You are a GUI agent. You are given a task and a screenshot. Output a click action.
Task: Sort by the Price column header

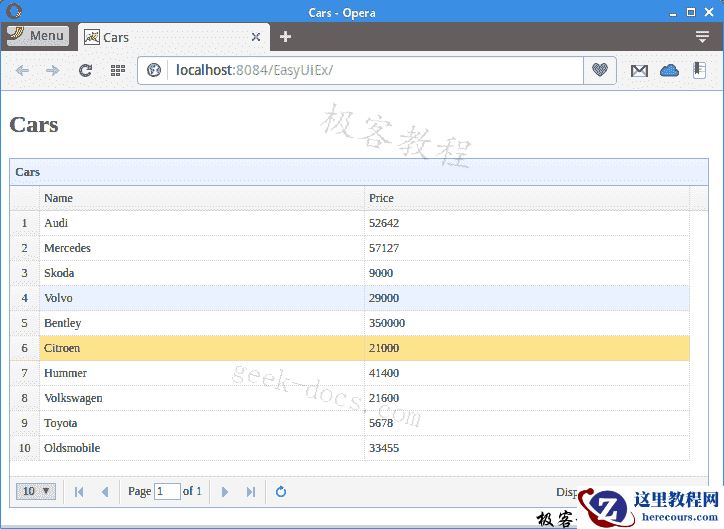(x=527, y=198)
